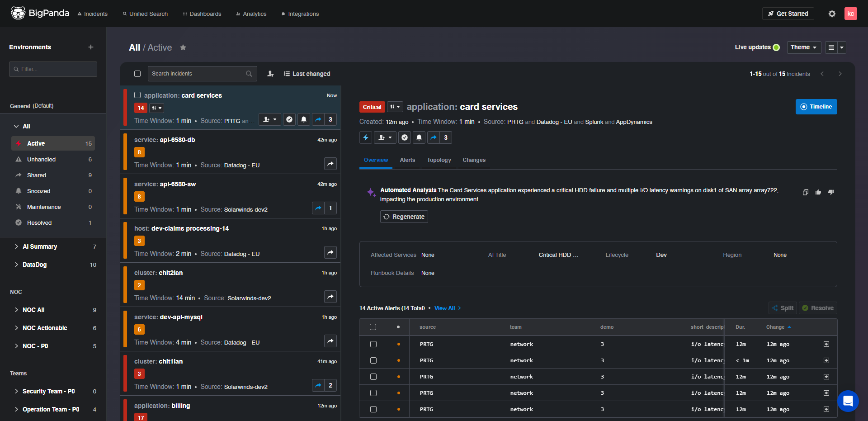
Task: Share the dev-claims processing-14 incident
Action: pyautogui.click(x=330, y=252)
